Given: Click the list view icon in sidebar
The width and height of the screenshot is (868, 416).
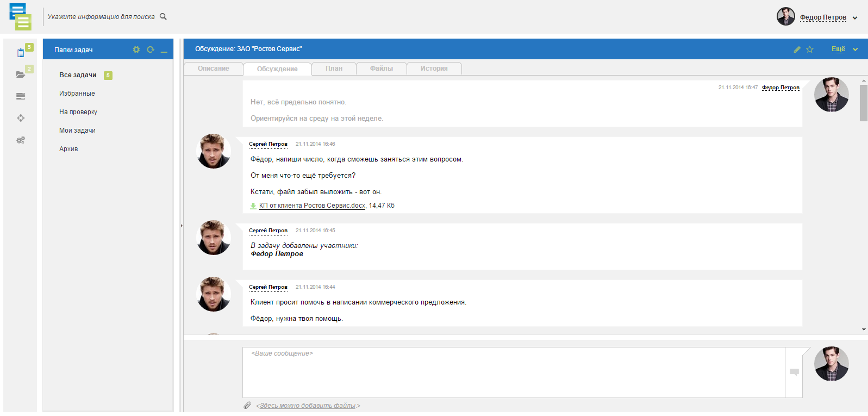Looking at the screenshot, I should pyautogui.click(x=21, y=96).
